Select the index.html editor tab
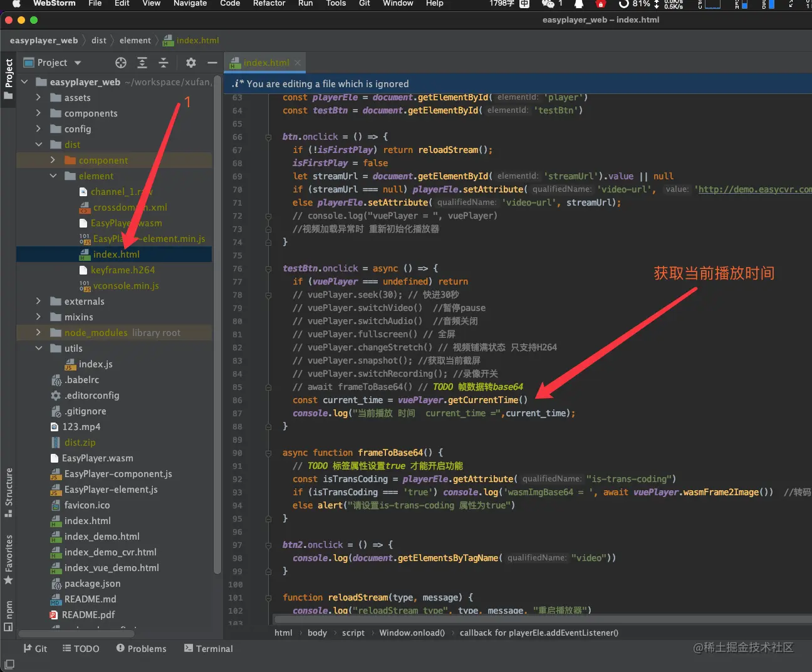 click(265, 63)
